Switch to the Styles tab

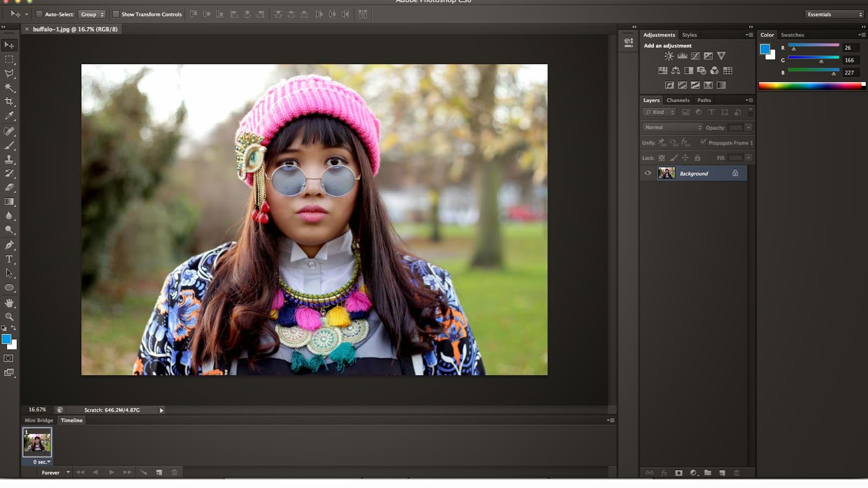690,35
